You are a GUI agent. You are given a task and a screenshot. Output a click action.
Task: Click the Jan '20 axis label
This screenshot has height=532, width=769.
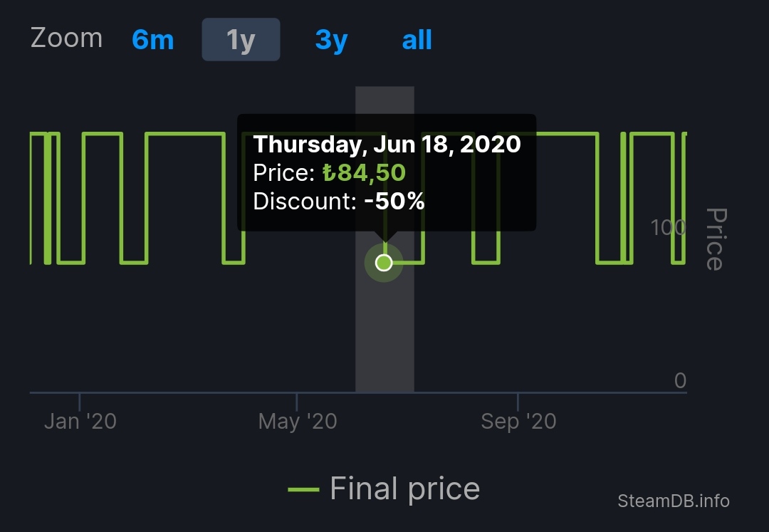point(80,421)
